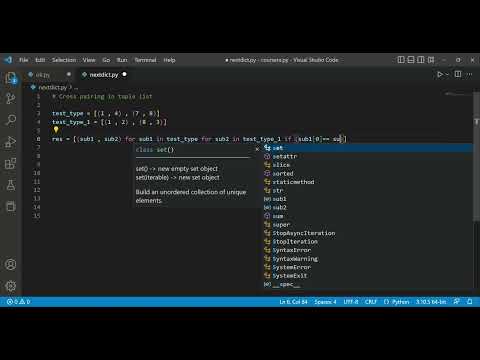Click the lightbulb code action icon
This screenshot has width=480, height=360.
point(56,130)
